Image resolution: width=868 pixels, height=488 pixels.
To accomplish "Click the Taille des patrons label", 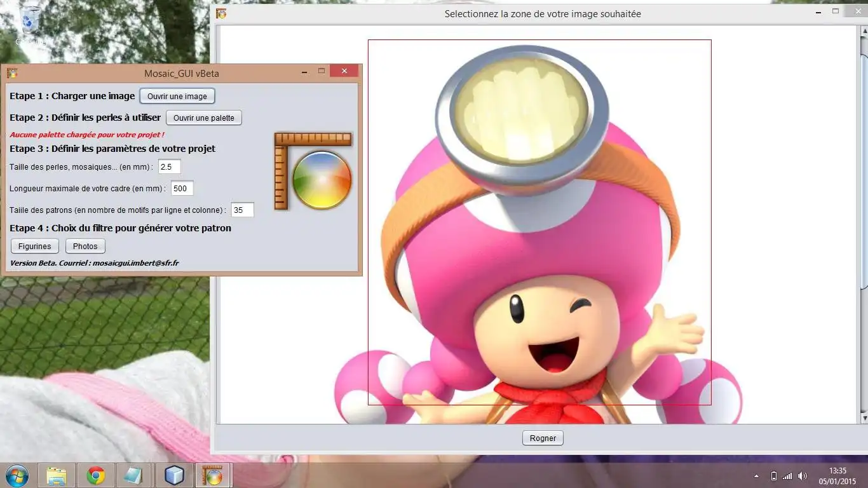I will point(118,210).
